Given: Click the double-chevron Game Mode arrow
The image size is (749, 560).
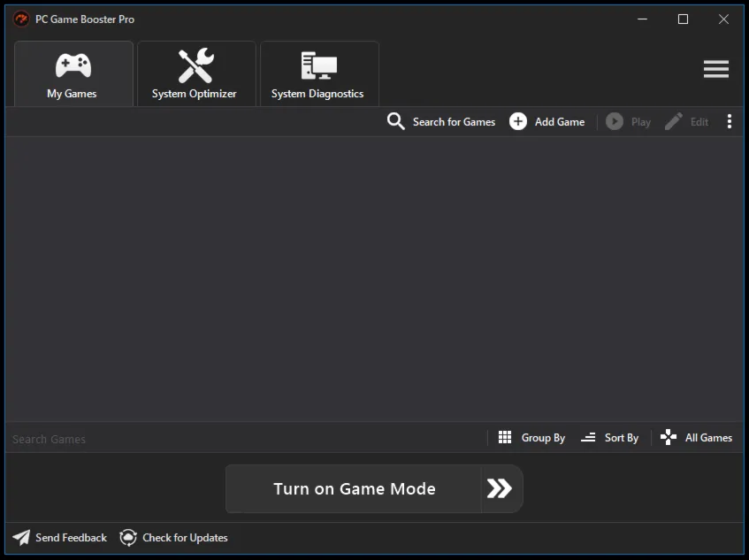Looking at the screenshot, I should pos(500,489).
